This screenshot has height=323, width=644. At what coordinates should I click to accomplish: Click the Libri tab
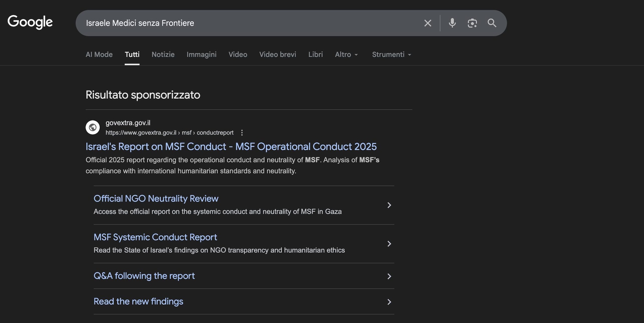pyautogui.click(x=315, y=54)
